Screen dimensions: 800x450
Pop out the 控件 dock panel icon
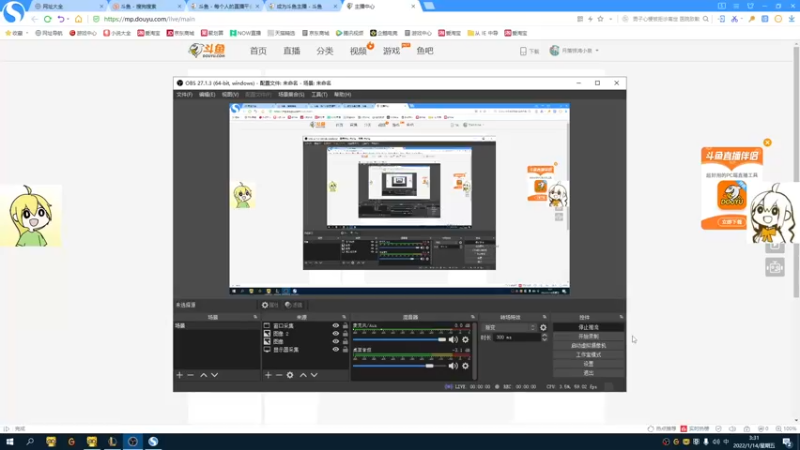(x=621, y=317)
